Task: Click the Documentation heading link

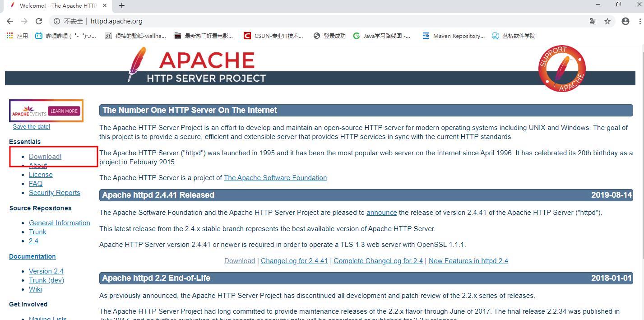Action: [x=32, y=256]
